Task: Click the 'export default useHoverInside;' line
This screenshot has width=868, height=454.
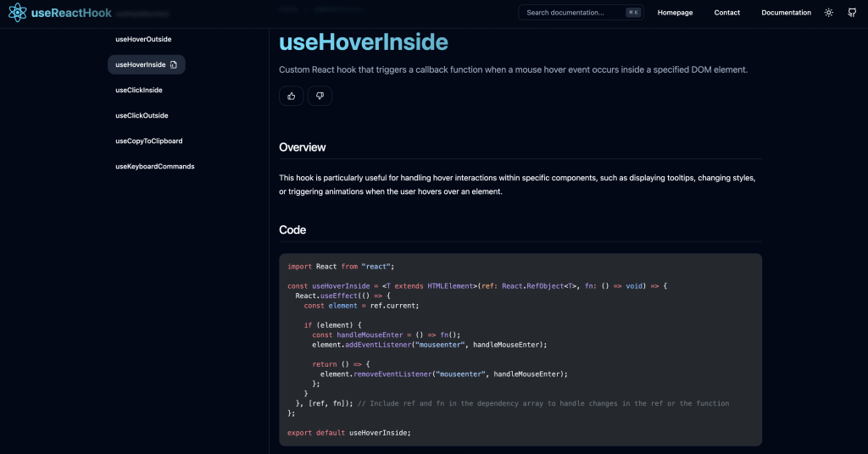Action: tap(348, 433)
